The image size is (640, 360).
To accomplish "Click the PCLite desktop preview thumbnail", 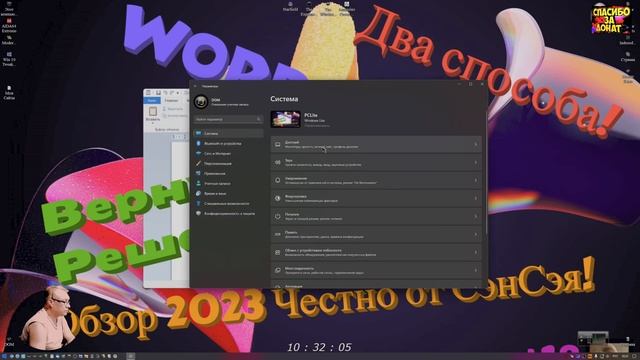I will tap(285, 119).
